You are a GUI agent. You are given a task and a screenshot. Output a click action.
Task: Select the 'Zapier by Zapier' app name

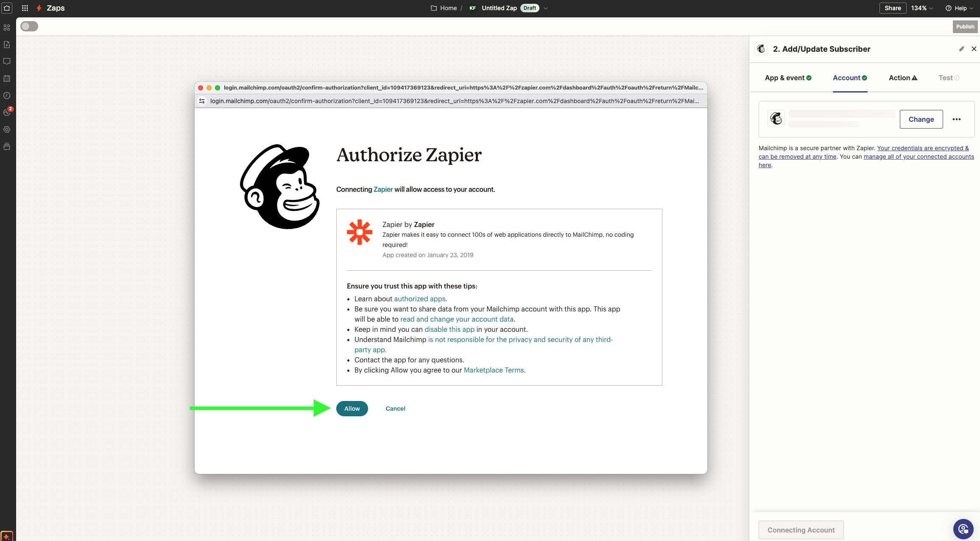[x=408, y=224]
